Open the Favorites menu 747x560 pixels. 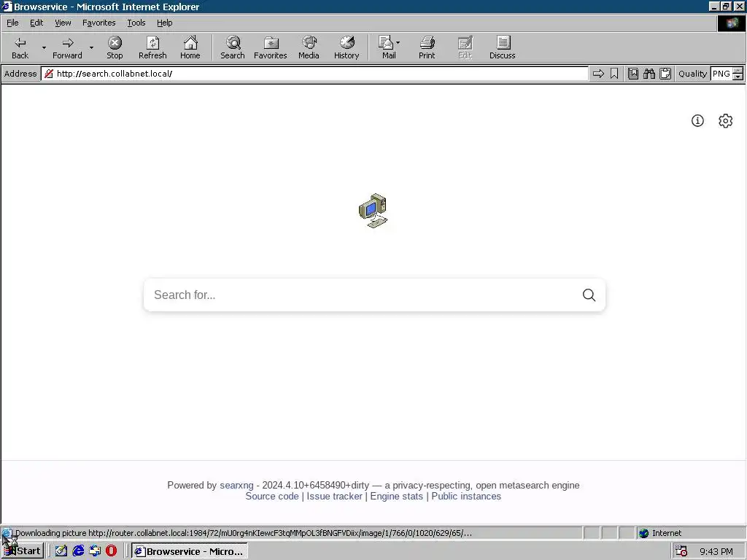[x=99, y=23]
